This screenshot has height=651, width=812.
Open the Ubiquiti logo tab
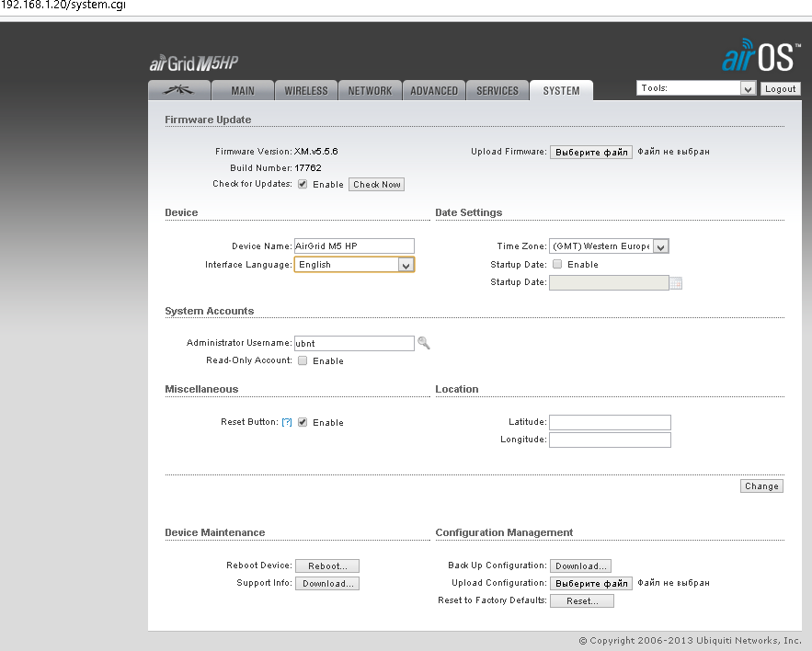pyautogui.click(x=179, y=90)
